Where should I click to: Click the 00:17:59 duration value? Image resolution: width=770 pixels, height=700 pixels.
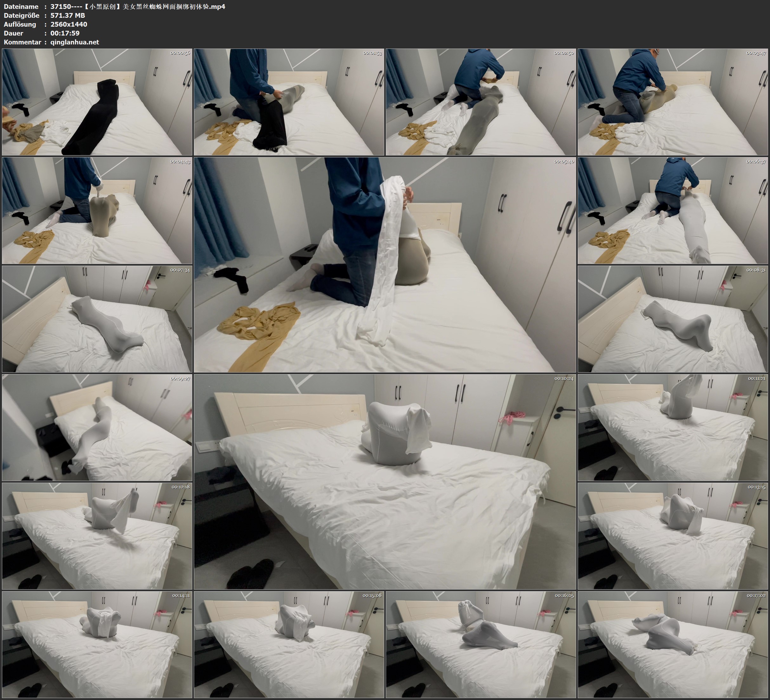65,33
